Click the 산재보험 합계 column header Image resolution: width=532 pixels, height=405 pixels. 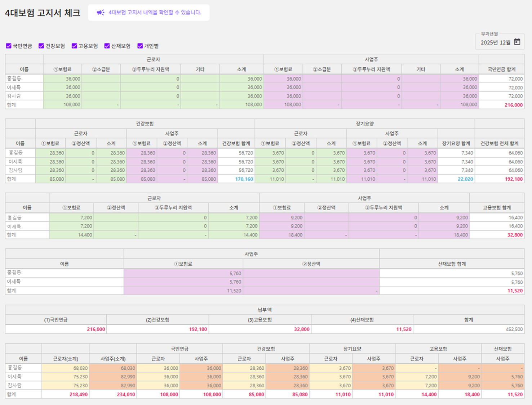tap(452, 264)
